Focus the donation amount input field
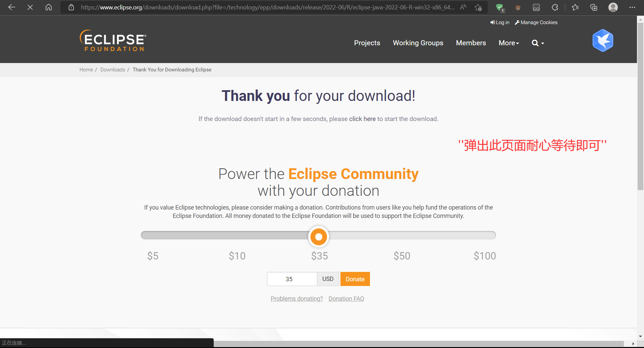644x348 pixels. click(292, 279)
